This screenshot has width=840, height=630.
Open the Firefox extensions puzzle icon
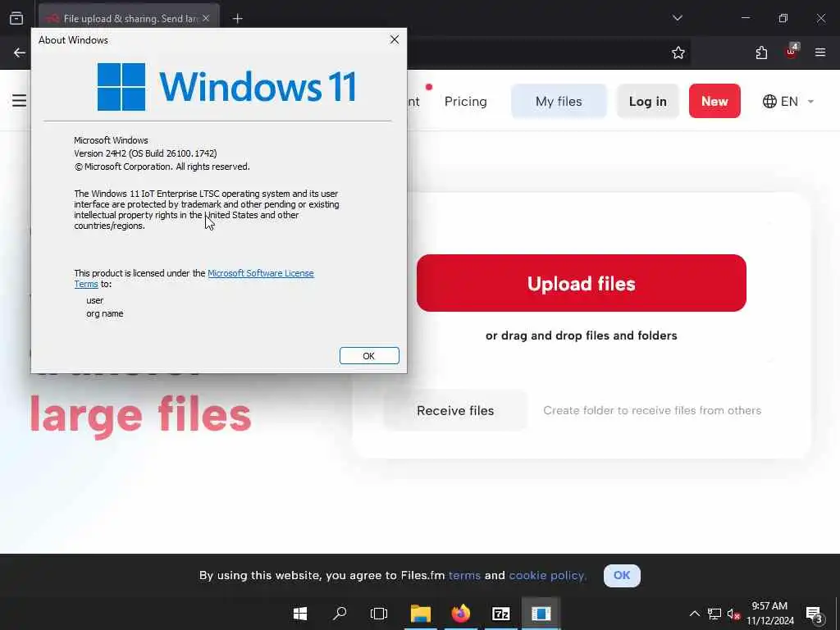[x=761, y=52]
